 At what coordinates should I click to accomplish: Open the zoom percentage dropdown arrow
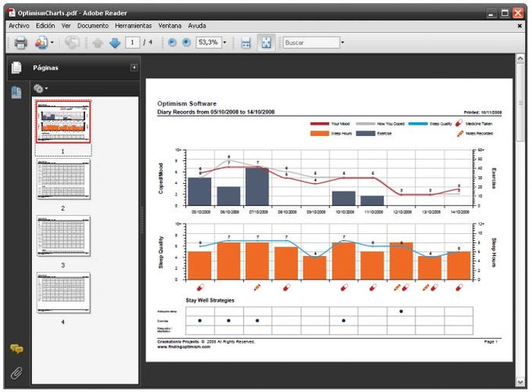225,42
